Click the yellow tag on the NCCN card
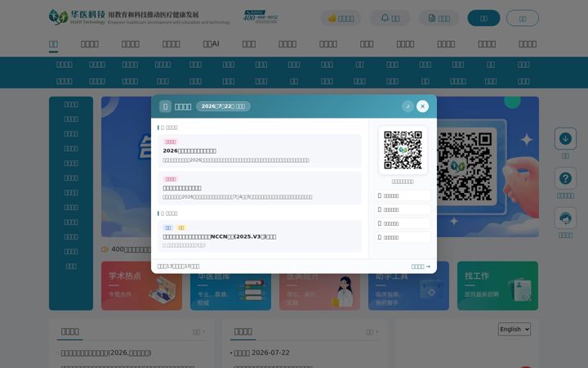Viewport: 588px width, 368px height. pos(181,227)
